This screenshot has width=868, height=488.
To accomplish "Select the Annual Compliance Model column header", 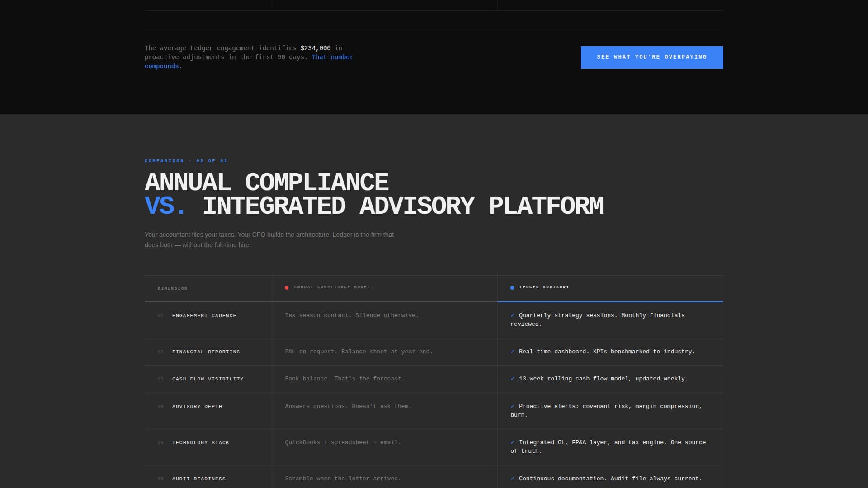I will (x=385, y=288).
